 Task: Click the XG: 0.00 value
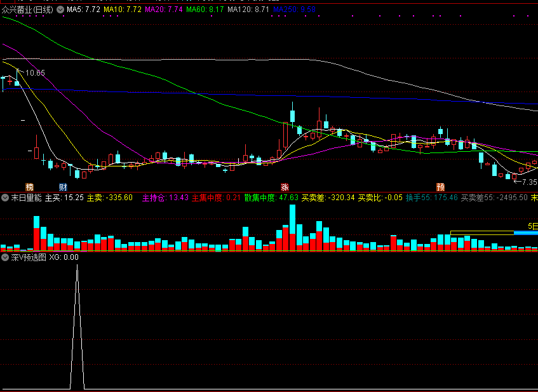tap(64, 257)
